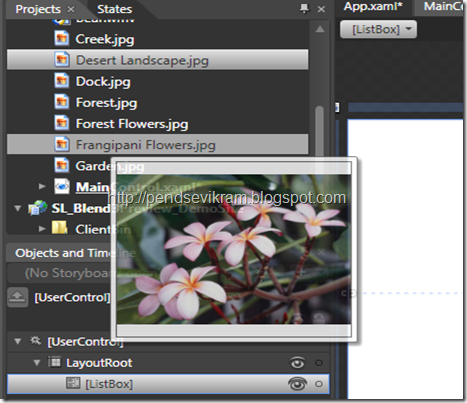Viewport: 467px width, 403px height.
Task: Click the MainControl.xaml file icon
Action: tap(62, 186)
